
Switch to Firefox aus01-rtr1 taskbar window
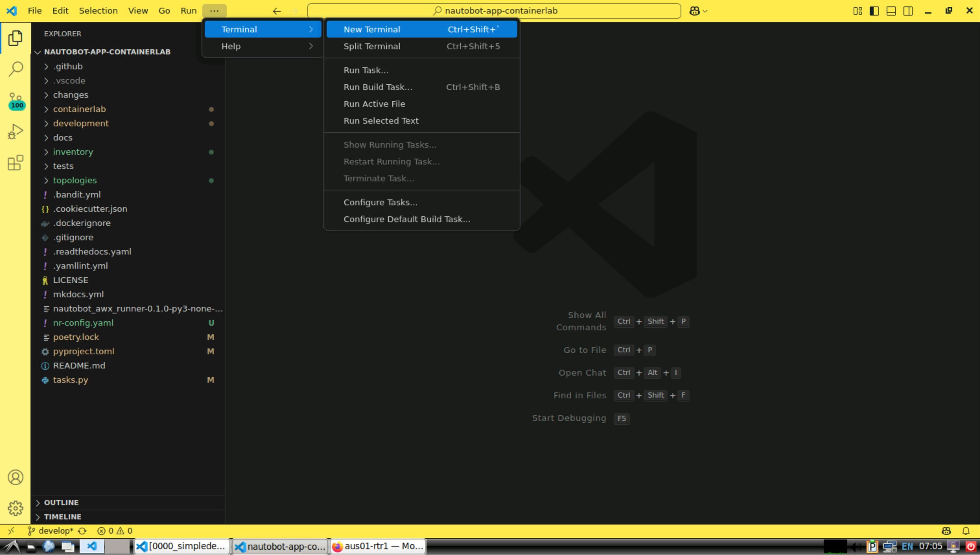click(378, 546)
